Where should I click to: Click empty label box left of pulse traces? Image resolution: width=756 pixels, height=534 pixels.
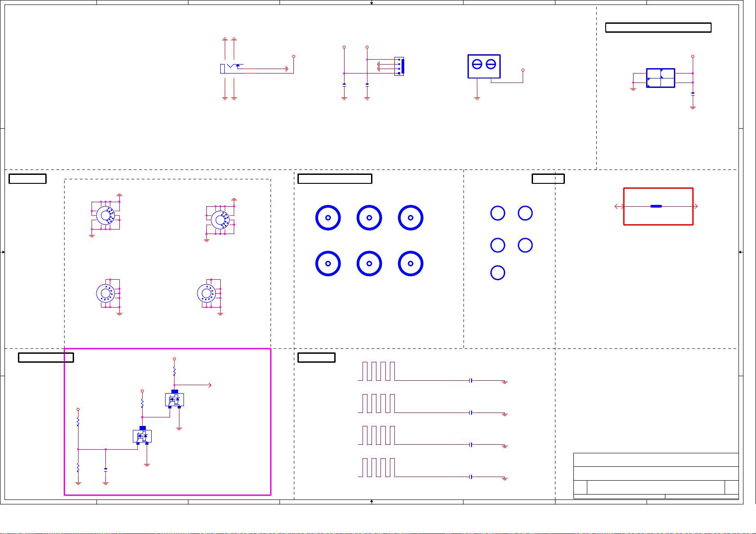[x=316, y=357]
